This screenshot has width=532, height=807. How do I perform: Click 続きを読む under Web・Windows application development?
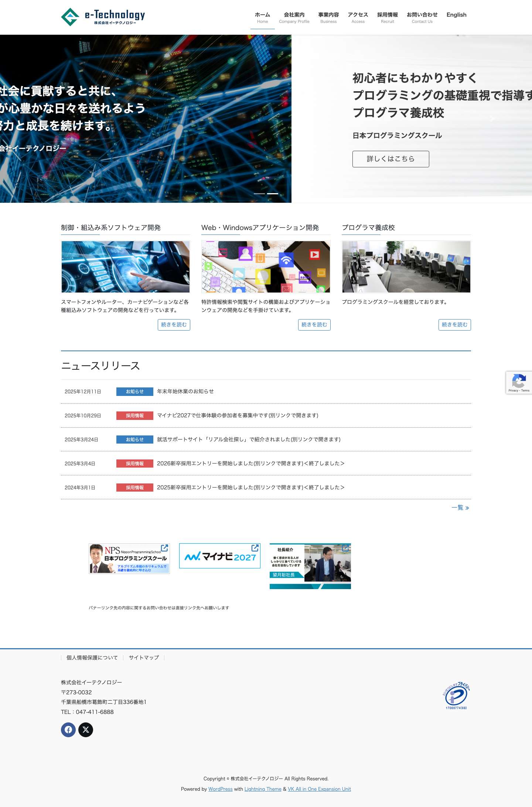coord(314,325)
